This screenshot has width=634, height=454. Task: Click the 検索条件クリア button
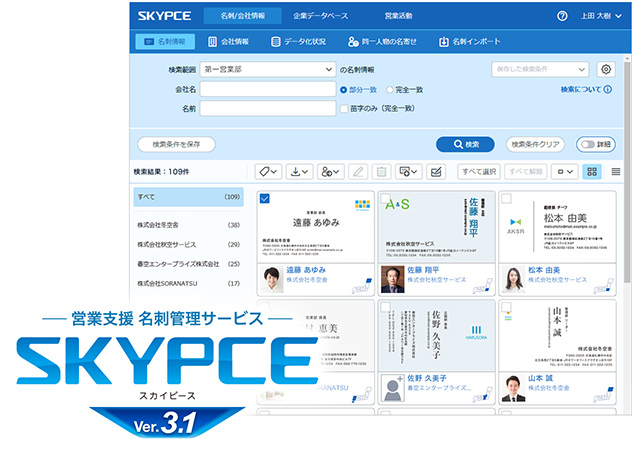535,144
